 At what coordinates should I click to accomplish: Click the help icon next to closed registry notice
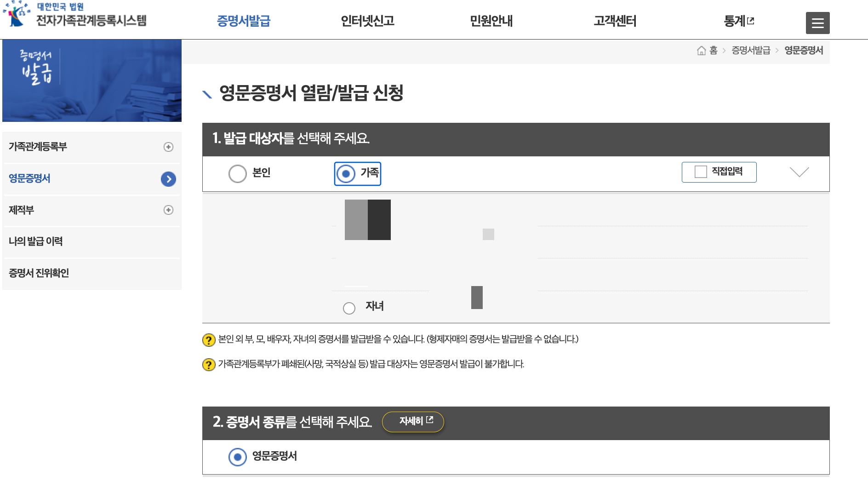pos(208,365)
